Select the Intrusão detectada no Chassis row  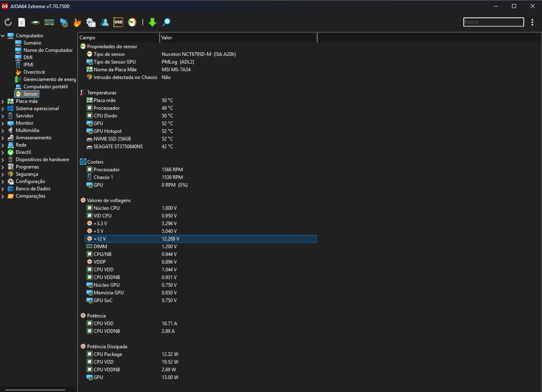[201, 77]
